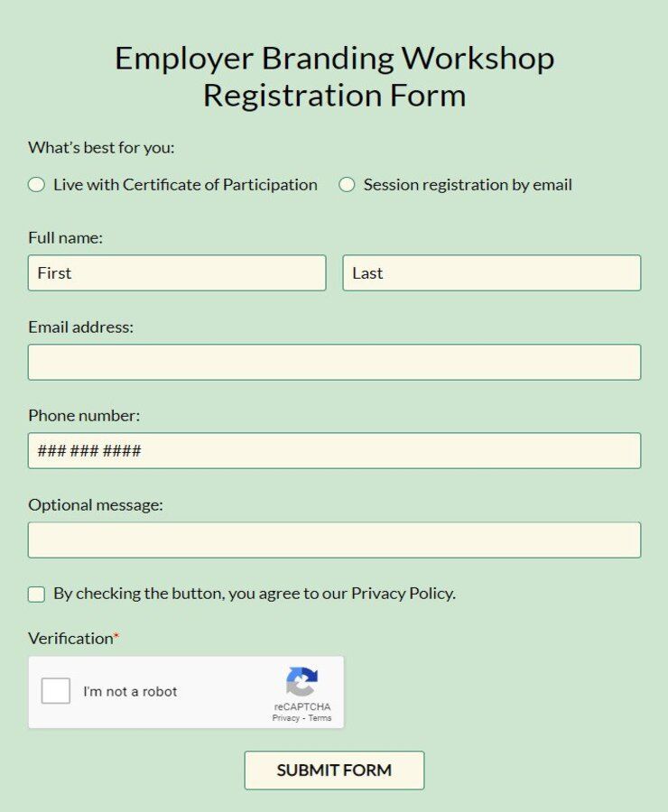Screen dimensions: 668x812
Task: Check the "I'm not a robot" box
Action: (57, 690)
